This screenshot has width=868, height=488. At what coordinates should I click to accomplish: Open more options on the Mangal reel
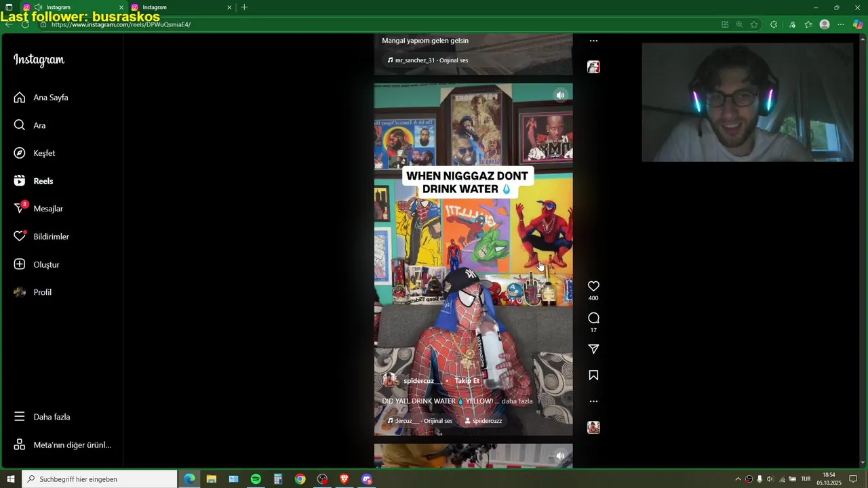point(593,41)
